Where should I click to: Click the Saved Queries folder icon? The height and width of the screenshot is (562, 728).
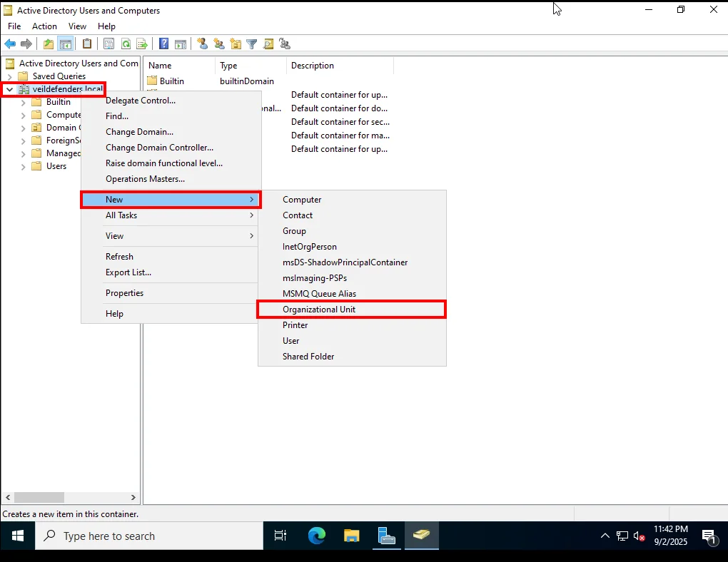[24, 76]
